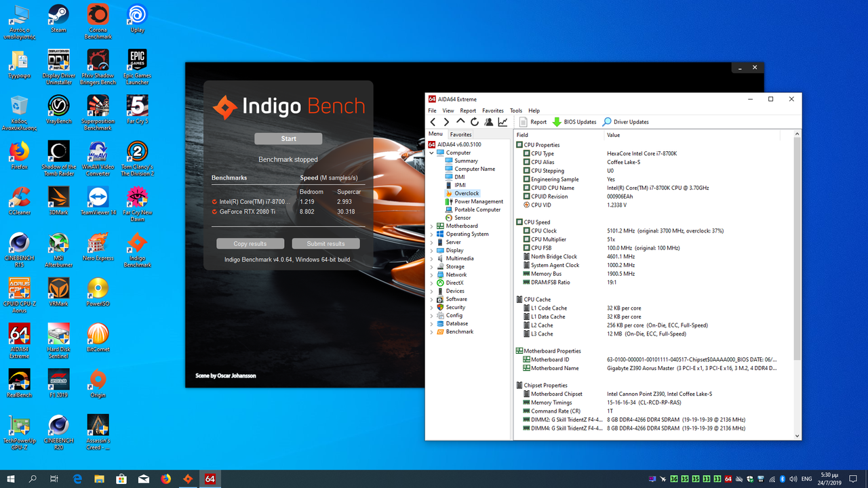
Task: Select the Indigo Benchmark desktop icon
Action: pos(137,250)
